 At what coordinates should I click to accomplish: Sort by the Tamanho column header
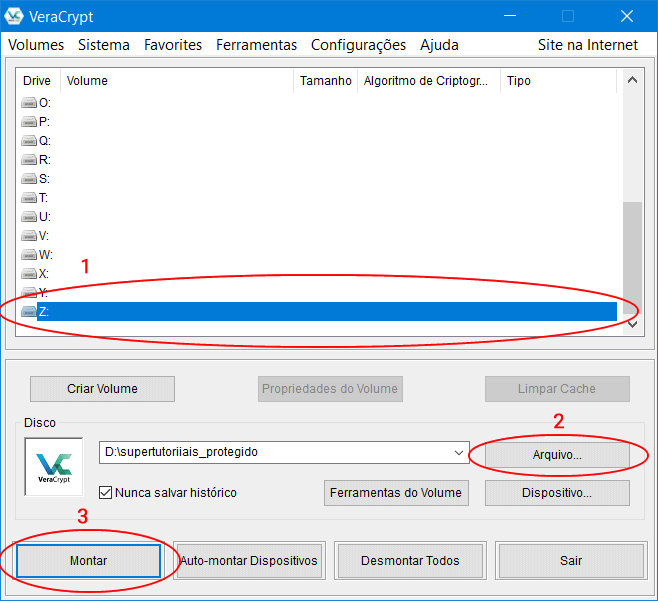325,81
